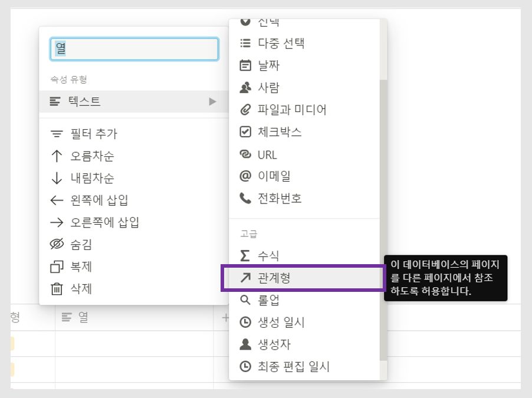Expand the 텍스트 property type submenu arrow

[x=213, y=101]
